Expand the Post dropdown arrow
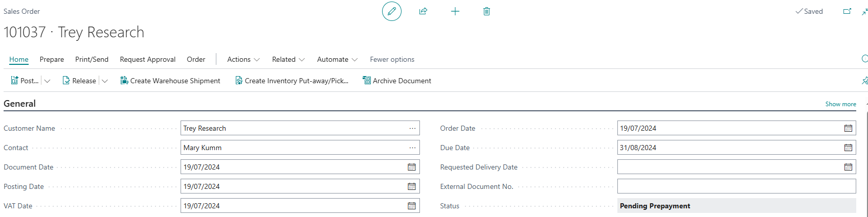 [x=47, y=81]
